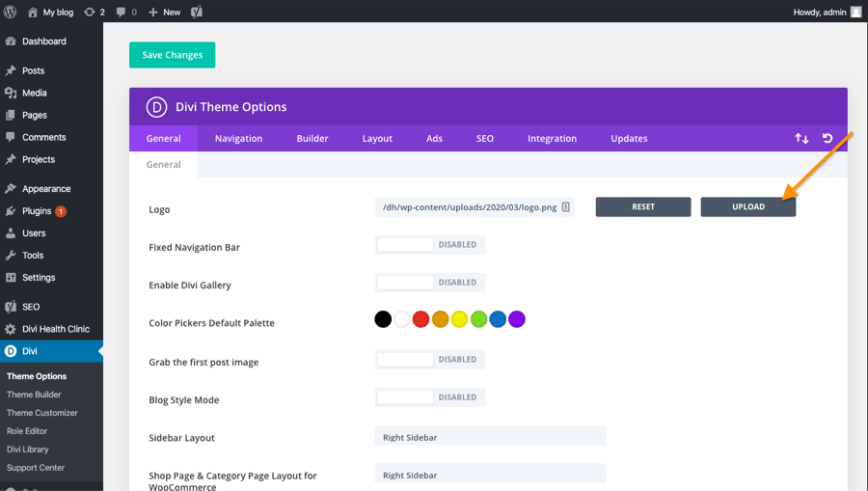
Task: Switch to the Navigation tab
Action: click(x=238, y=138)
